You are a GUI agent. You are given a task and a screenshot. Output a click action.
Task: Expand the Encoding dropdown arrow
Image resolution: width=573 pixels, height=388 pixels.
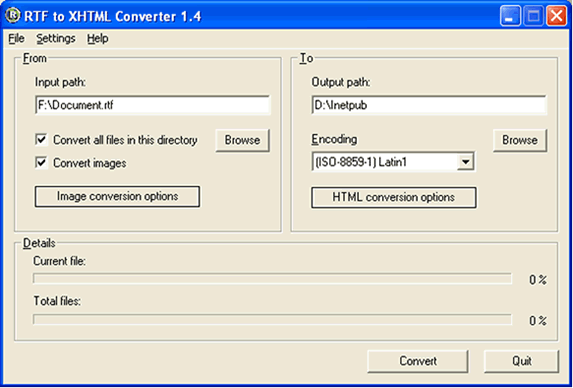click(465, 162)
